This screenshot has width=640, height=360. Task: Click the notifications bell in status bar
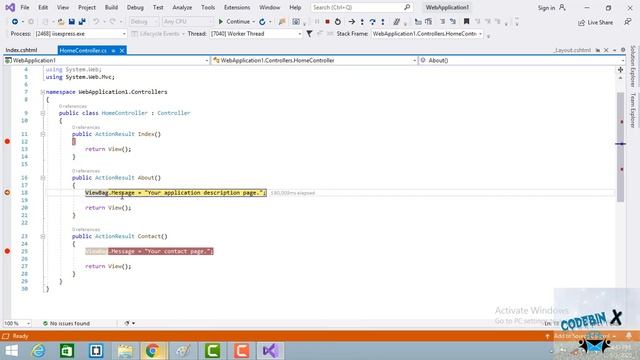629,336
